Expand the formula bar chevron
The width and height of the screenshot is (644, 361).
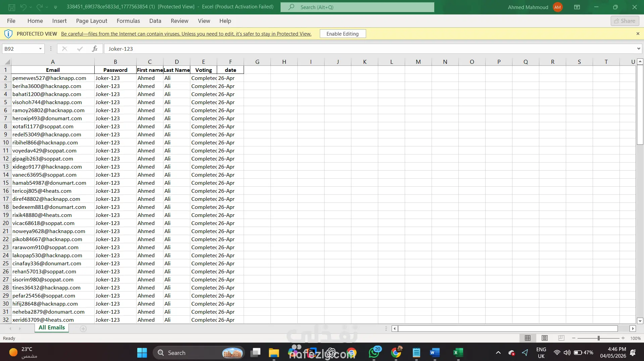click(638, 49)
